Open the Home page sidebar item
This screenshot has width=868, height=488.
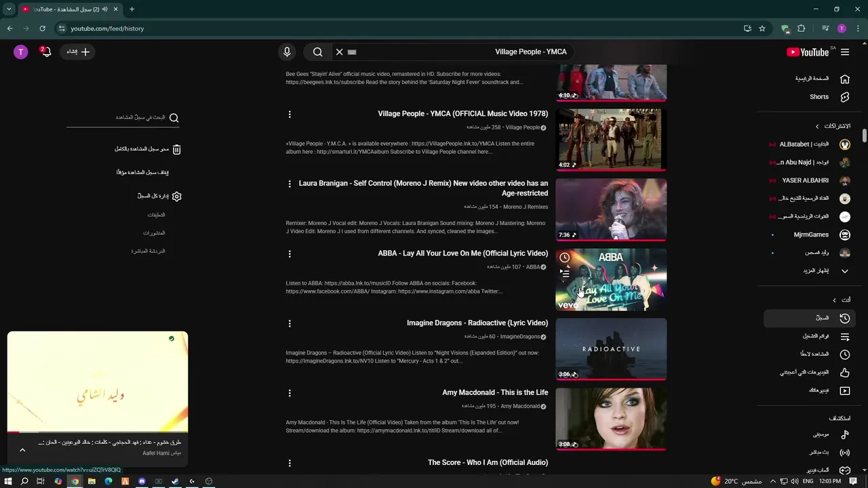point(811,79)
